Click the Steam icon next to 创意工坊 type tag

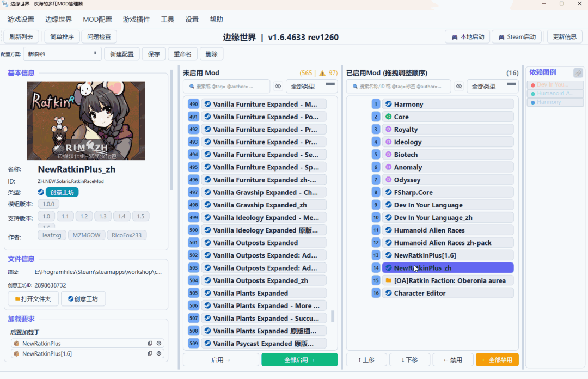coord(41,192)
